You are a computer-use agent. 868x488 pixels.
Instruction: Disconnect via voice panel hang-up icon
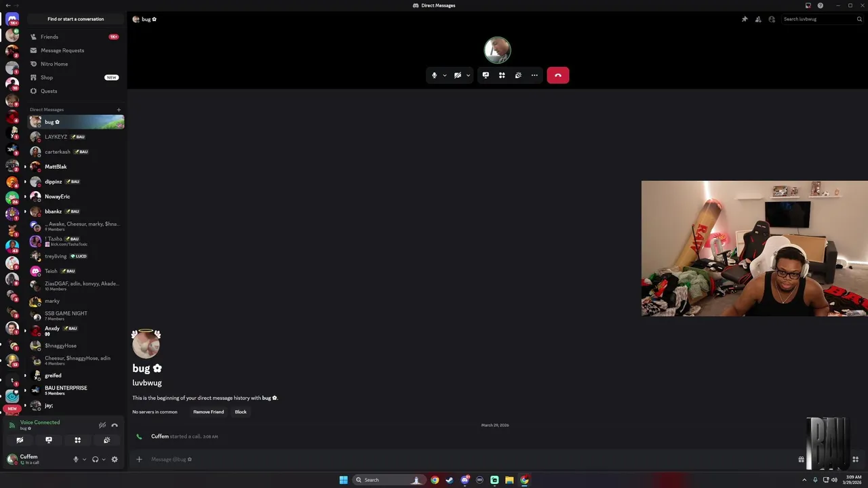[115, 426]
